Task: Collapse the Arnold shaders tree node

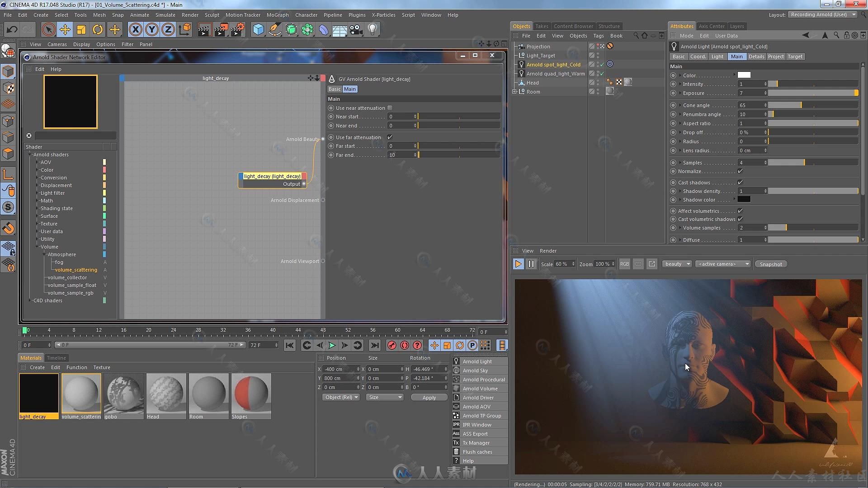Action: [x=30, y=155]
